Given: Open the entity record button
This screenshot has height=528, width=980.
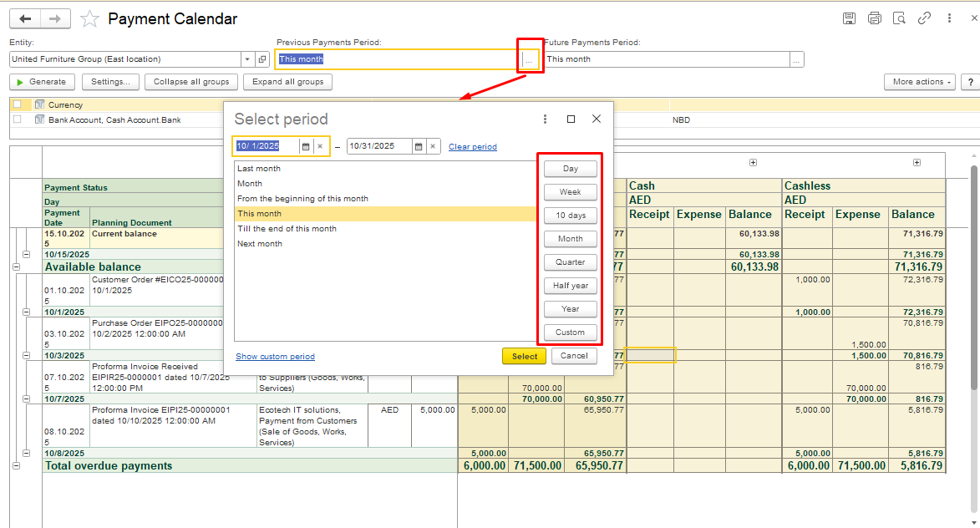Looking at the screenshot, I should (262, 59).
